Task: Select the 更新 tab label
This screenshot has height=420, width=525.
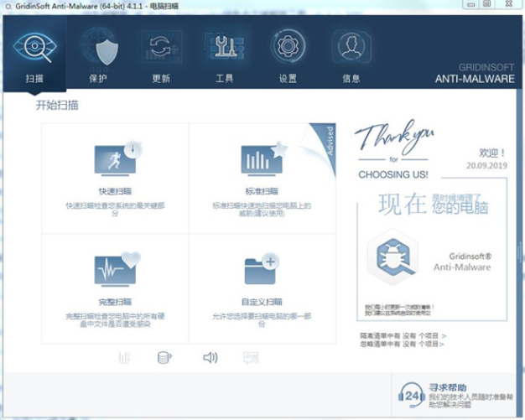Action: 161,79
